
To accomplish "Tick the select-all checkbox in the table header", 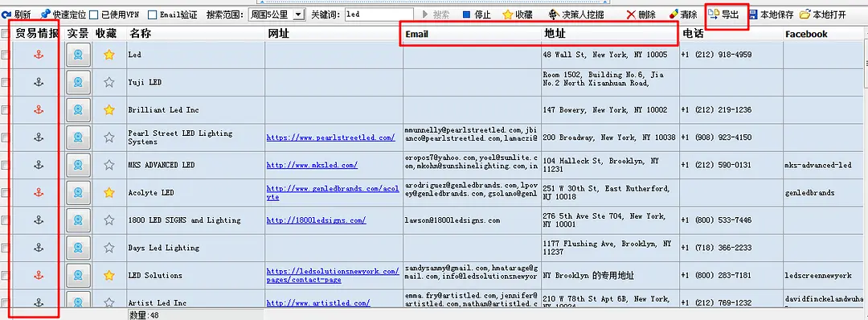I will click(x=5, y=34).
